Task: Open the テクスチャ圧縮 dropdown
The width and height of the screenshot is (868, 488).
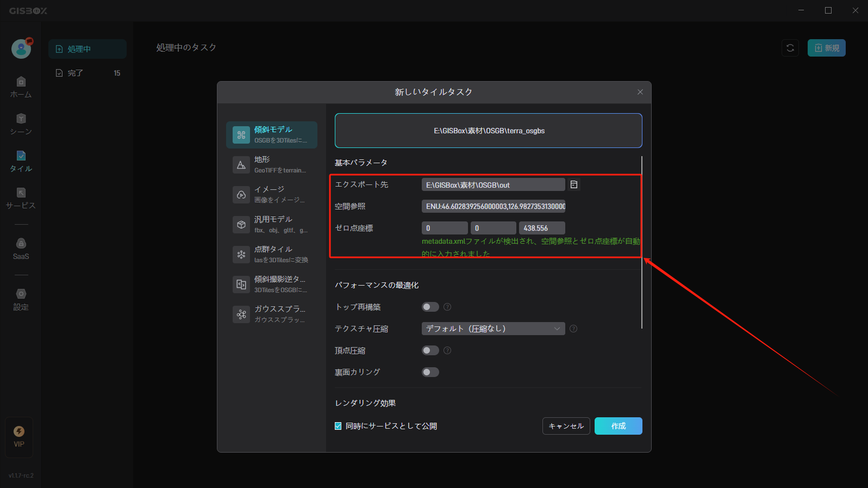Action: pyautogui.click(x=494, y=329)
